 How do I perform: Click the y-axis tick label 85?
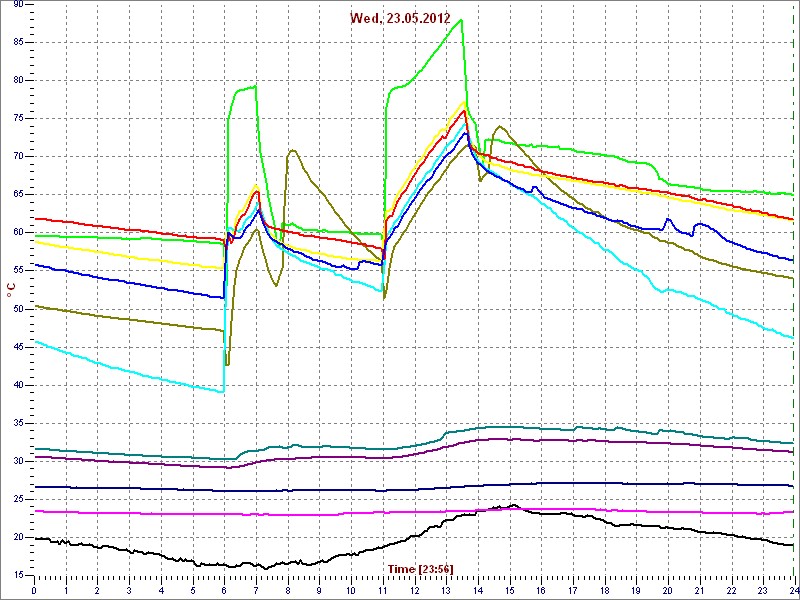click(x=17, y=42)
